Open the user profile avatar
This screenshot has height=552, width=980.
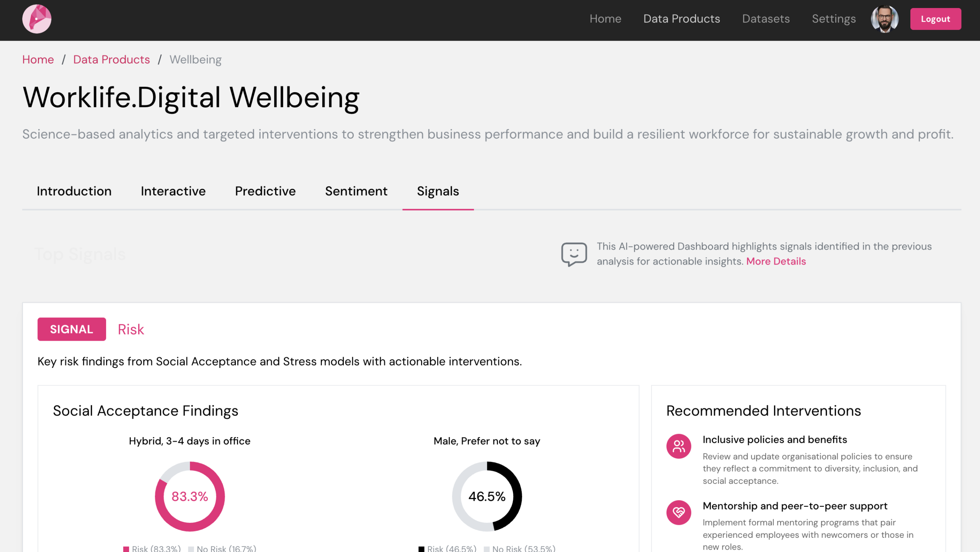pyautogui.click(x=884, y=19)
